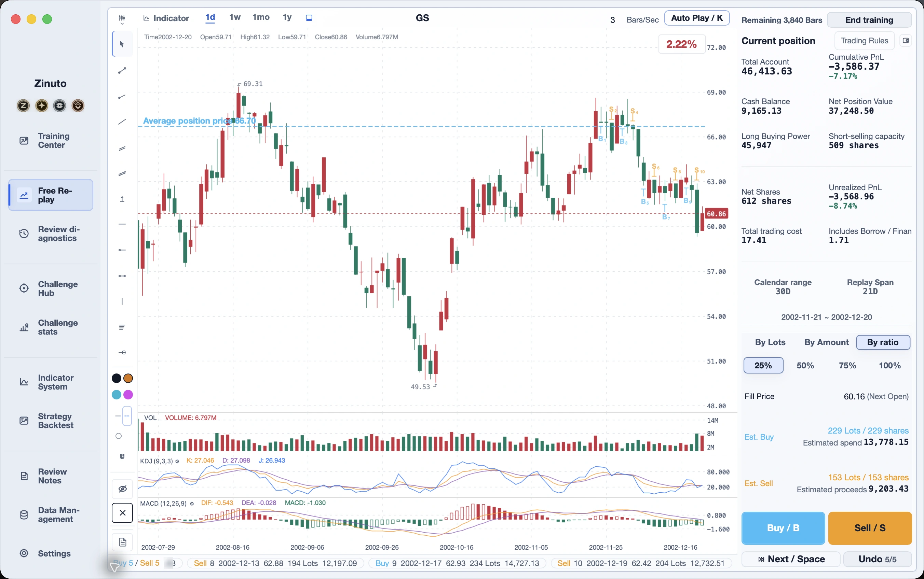This screenshot has width=924, height=579.
Task: Click the Sell 10 trade record entry
Action: tap(641, 563)
